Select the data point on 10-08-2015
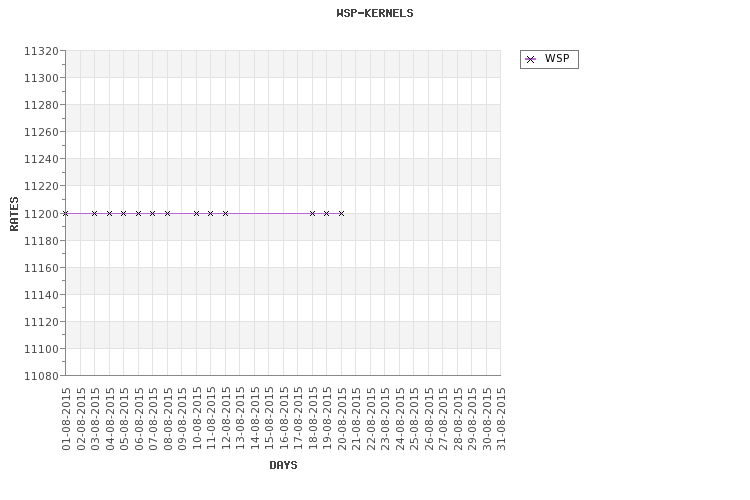 (x=196, y=213)
